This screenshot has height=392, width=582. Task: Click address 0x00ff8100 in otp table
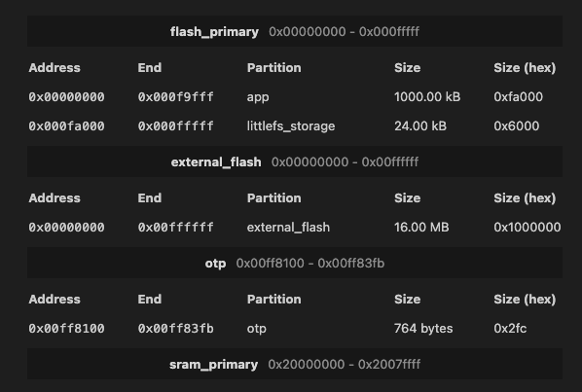click(x=67, y=329)
